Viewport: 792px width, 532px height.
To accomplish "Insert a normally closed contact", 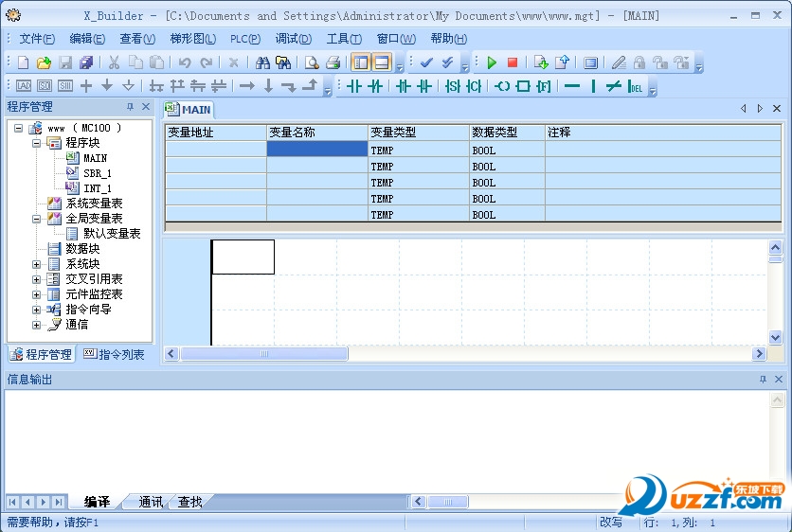I will 375,86.
